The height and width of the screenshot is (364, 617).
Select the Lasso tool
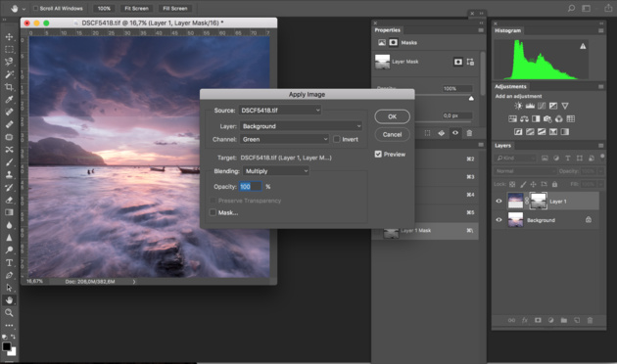[9, 62]
